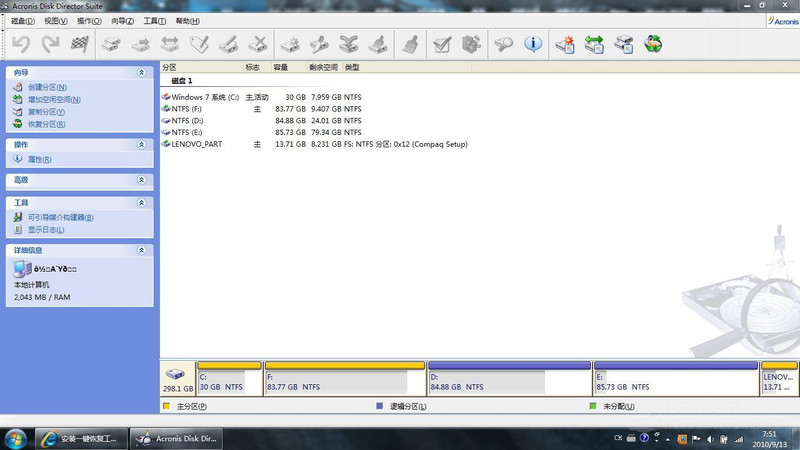Image resolution: width=800 pixels, height=450 pixels.
Task: Click the Delete partition X icon
Action: (258, 44)
